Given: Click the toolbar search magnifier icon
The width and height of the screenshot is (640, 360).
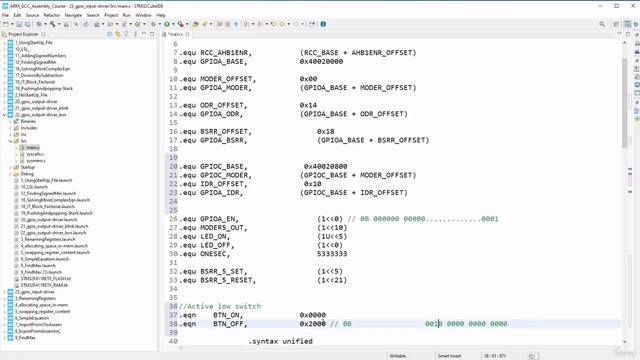Looking at the screenshot, I should [602, 24].
